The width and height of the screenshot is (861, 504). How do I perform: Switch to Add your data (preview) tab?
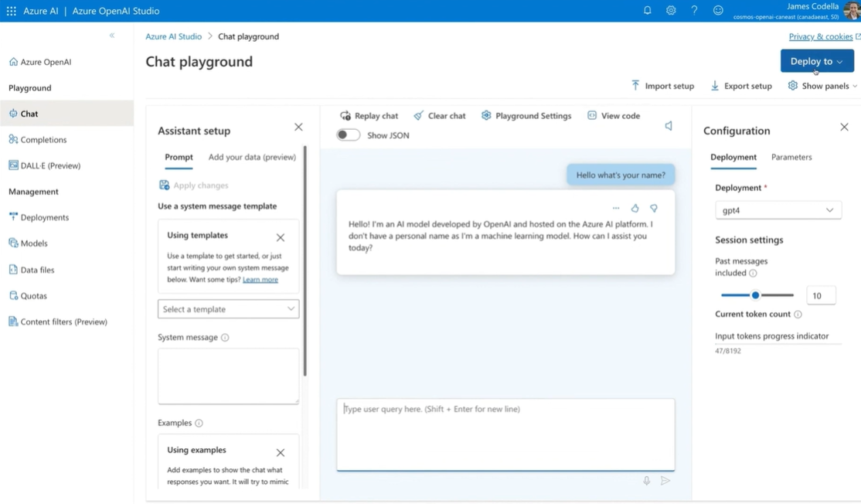coord(252,157)
